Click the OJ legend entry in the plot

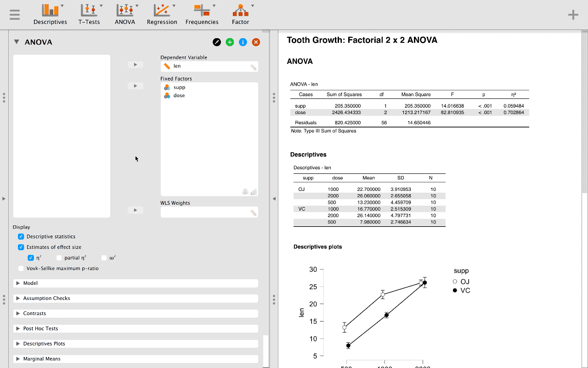461,282
